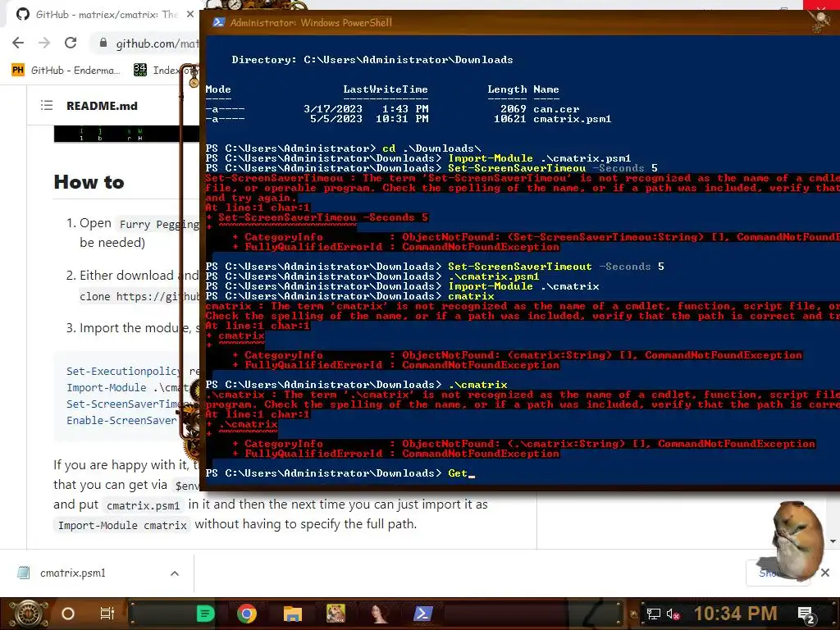Click Set-Executionpolicy code line
Viewport: 840px width, 630px height.
[132, 372]
